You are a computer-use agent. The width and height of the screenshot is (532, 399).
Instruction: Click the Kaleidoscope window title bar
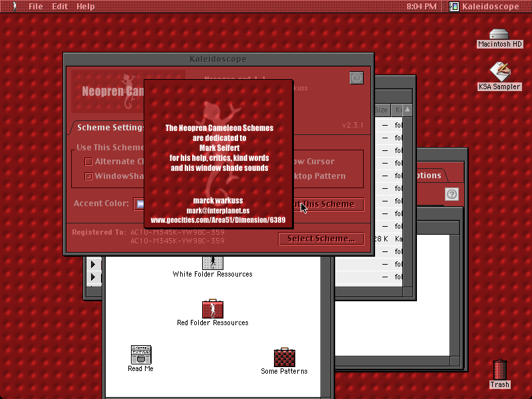click(x=219, y=59)
